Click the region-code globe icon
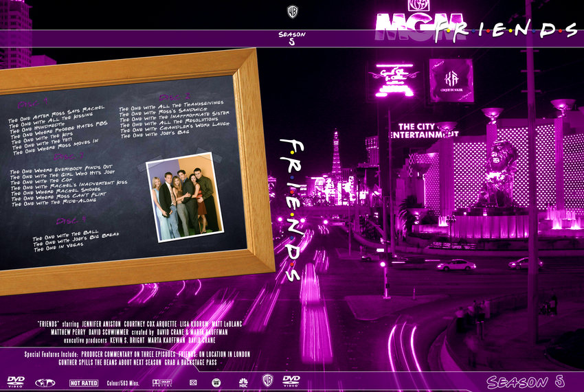This screenshot has height=392, width=584. [45, 382]
